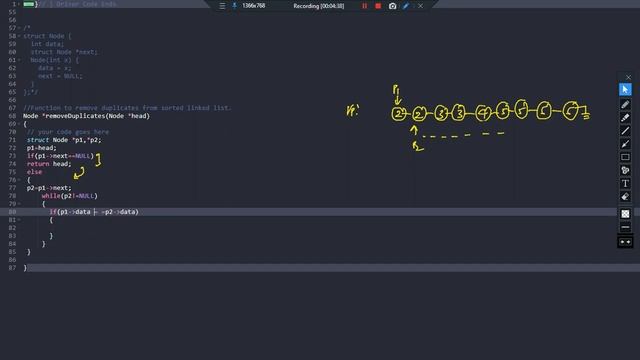Screen dimensions: 640x360
Task: Pause the screen recording
Action: [364, 6]
